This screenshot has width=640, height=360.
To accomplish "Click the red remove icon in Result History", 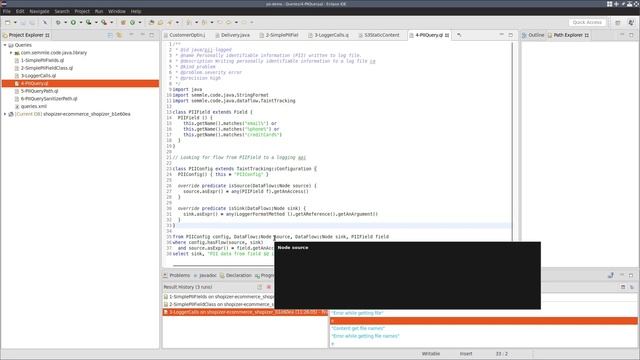I will (x=269, y=287).
